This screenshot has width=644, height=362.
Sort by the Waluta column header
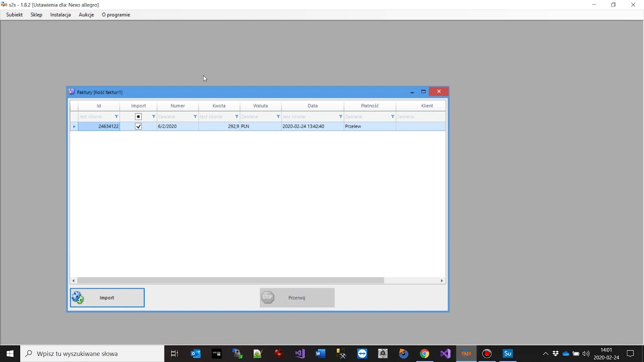pyautogui.click(x=260, y=106)
